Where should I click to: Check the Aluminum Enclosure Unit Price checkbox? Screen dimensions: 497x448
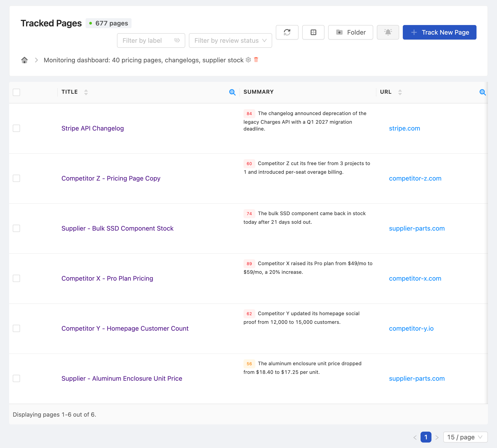tap(16, 378)
